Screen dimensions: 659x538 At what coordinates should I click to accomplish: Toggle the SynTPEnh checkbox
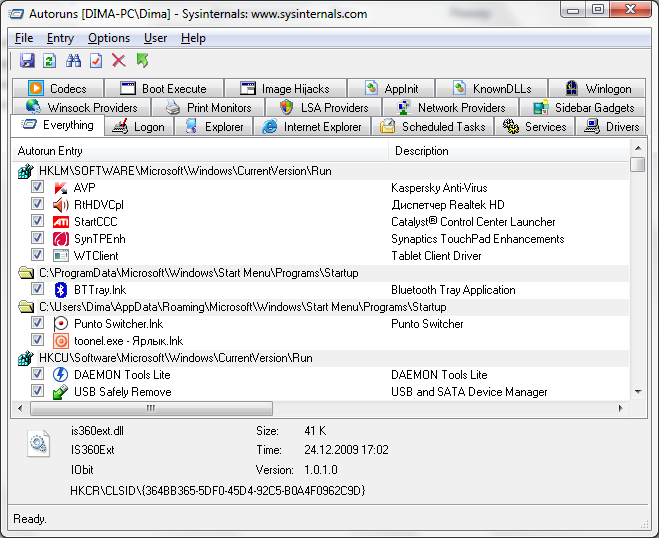pyautogui.click(x=37, y=238)
